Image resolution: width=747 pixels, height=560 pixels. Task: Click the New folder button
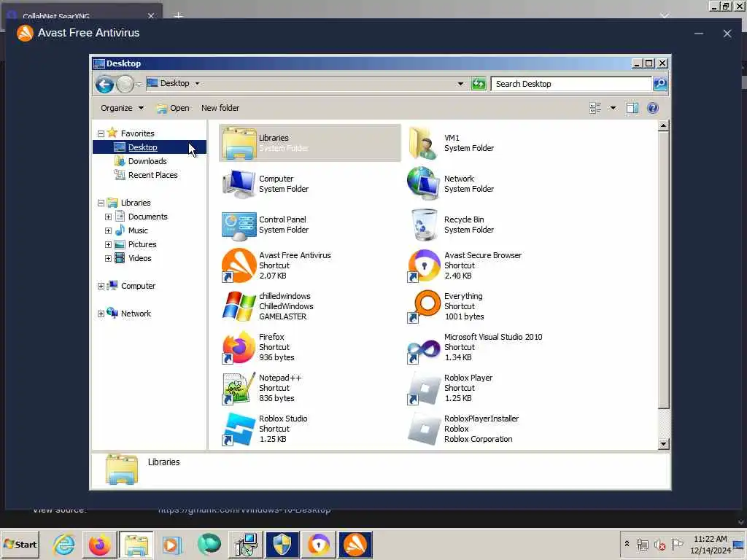(220, 108)
